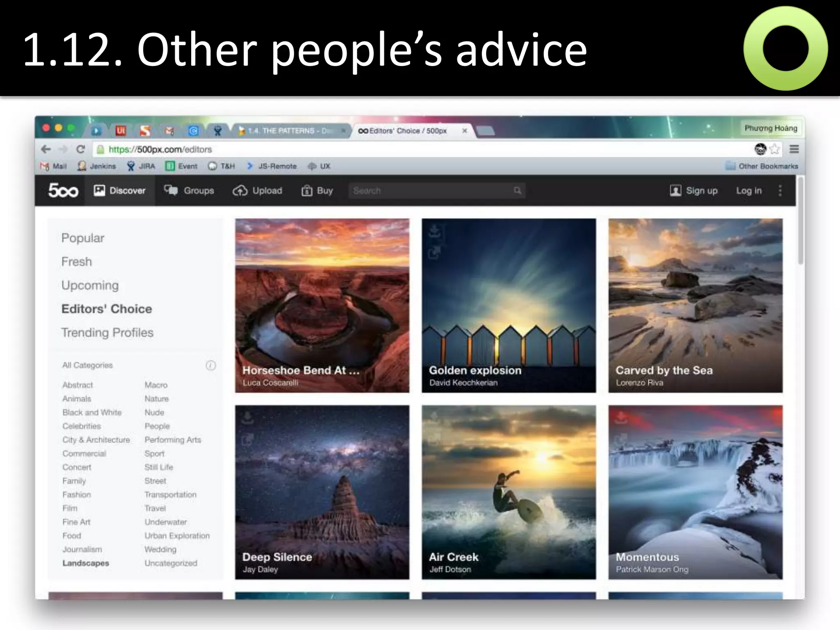
Task: Open the Mail bookmark
Action: [x=53, y=166]
